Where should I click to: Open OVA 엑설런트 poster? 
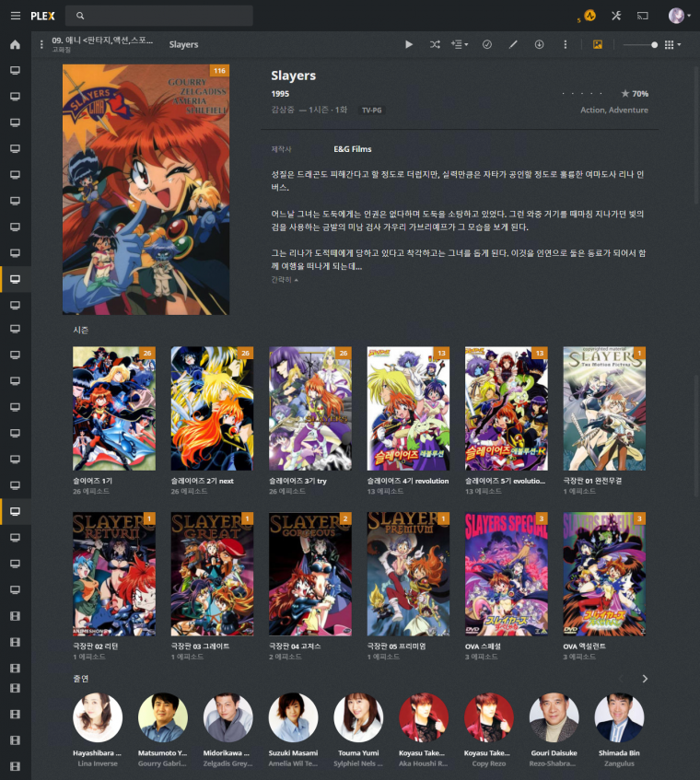604,574
